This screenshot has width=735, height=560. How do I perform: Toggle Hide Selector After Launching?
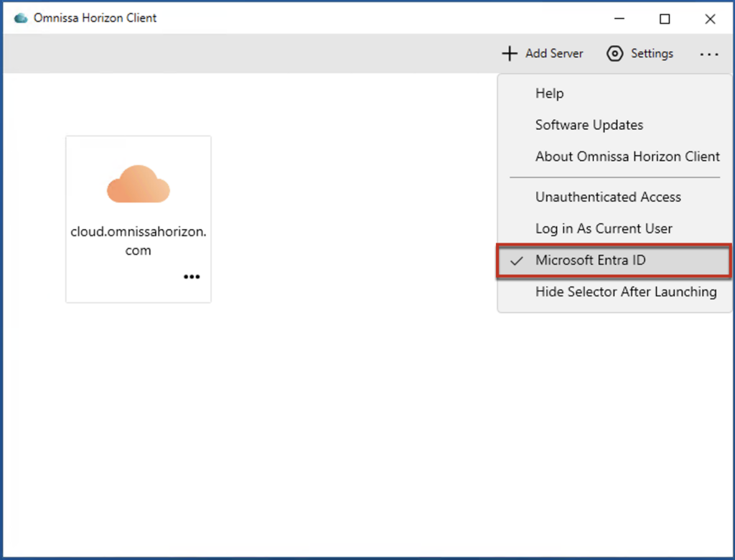pyautogui.click(x=625, y=292)
